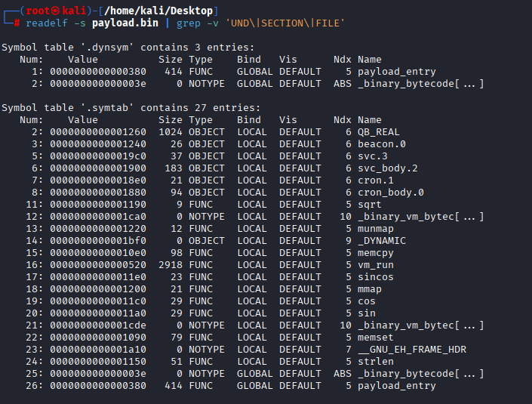Click value 0000000000001cde in row 21
The height and width of the screenshot is (404, 532).
click(x=98, y=325)
